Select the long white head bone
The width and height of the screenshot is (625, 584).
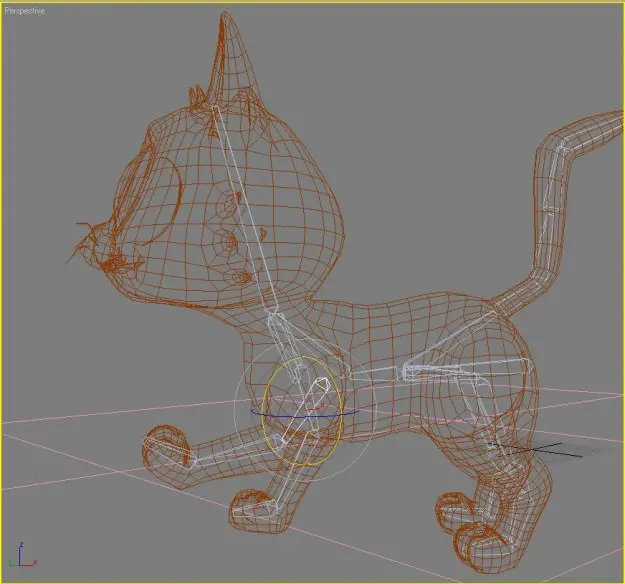pyautogui.click(x=244, y=208)
